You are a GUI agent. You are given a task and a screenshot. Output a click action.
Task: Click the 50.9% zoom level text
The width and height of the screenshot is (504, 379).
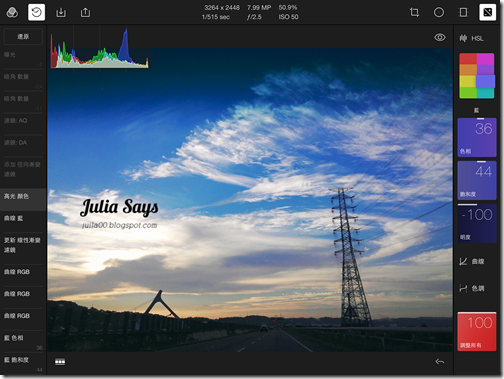point(288,7)
